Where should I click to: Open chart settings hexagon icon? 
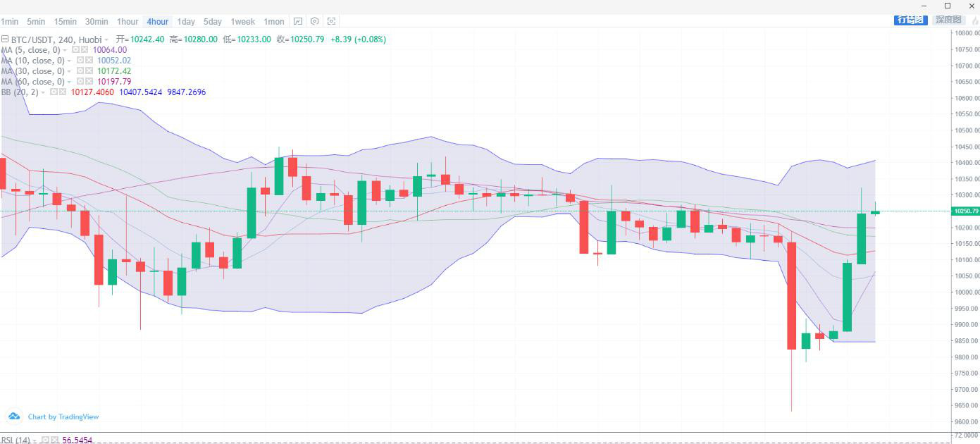(315, 22)
